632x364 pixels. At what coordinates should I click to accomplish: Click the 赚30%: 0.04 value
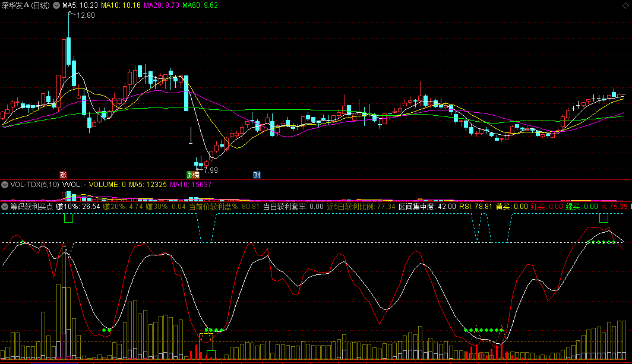pyautogui.click(x=166, y=207)
